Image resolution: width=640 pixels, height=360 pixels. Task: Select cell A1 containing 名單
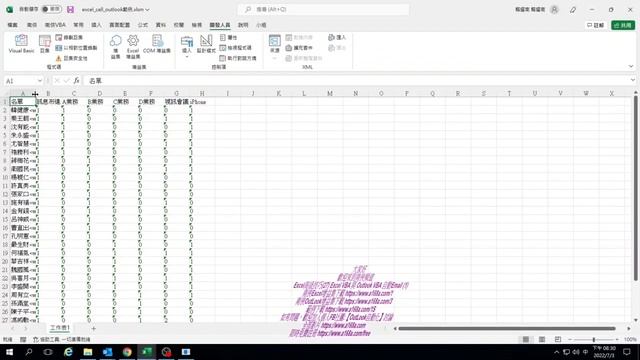23,101
